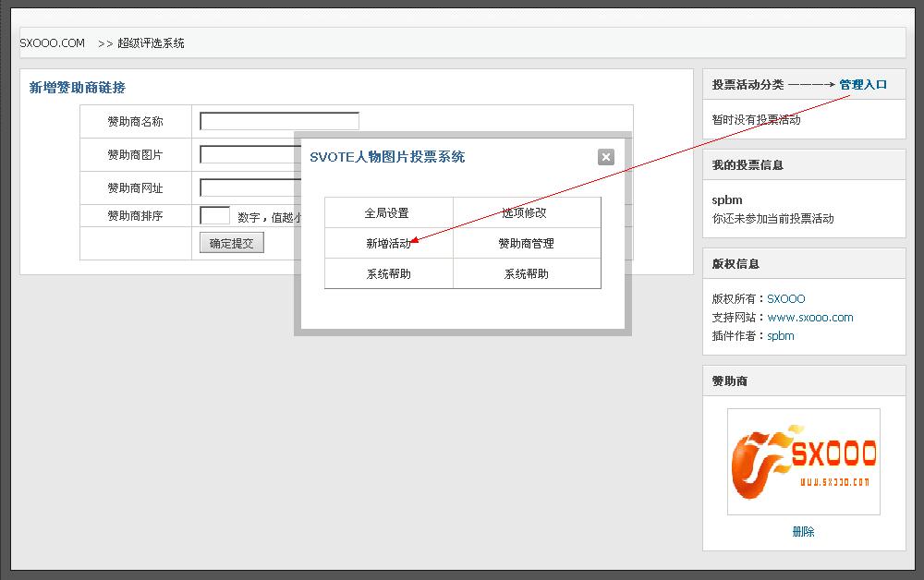Viewport: 924px width, 580px height.
Task: Close the SVOTE dialog with the X icon
Action: pos(605,156)
